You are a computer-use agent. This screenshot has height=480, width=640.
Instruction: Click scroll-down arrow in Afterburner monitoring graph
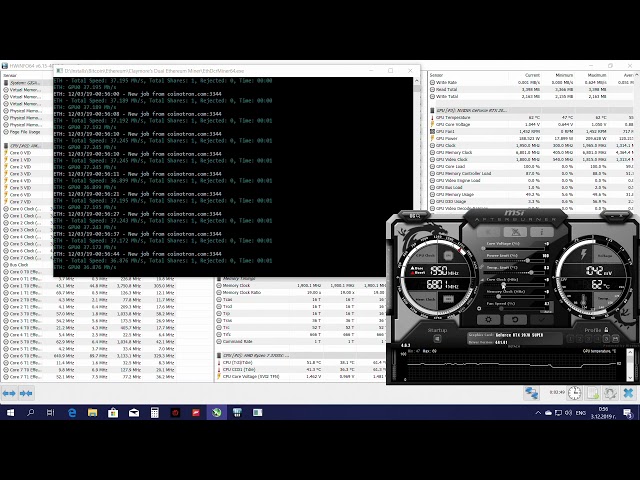[631, 378]
